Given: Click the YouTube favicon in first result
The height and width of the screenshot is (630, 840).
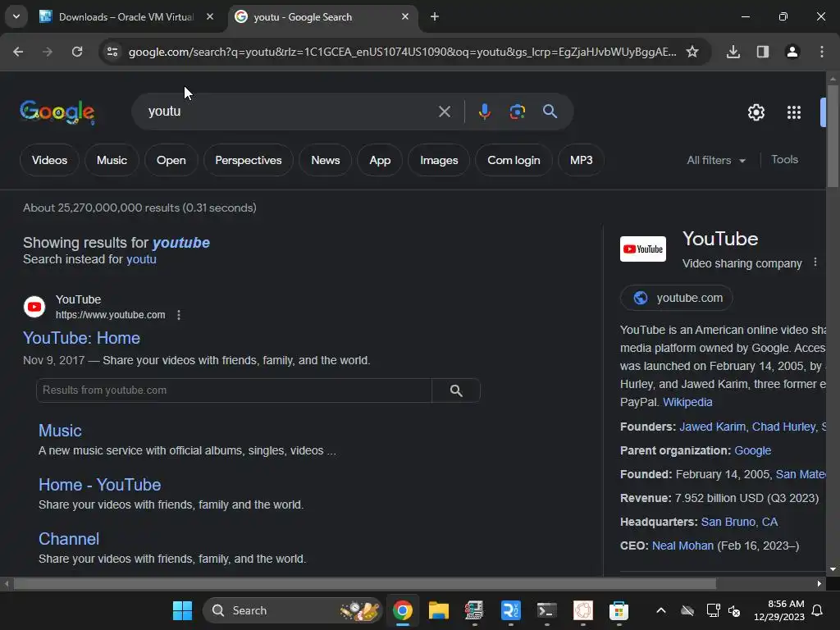Looking at the screenshot, I should [34, 307].
